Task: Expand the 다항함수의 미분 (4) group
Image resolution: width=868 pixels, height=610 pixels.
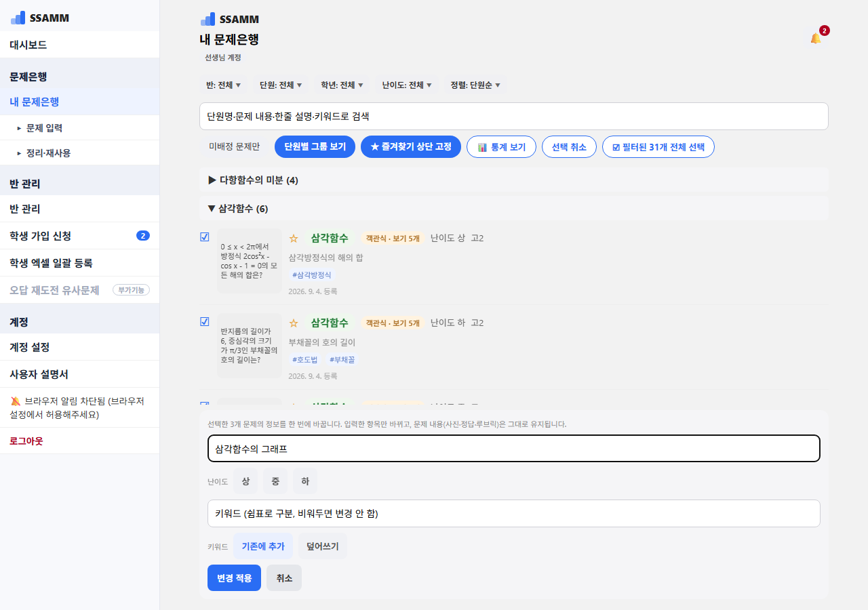Action: pos(514,180)
